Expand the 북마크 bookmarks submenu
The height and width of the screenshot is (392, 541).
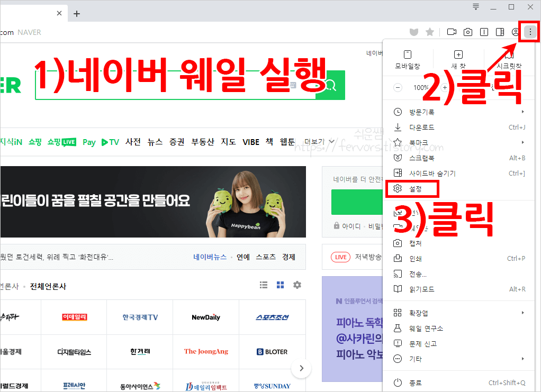click(459, 142)
